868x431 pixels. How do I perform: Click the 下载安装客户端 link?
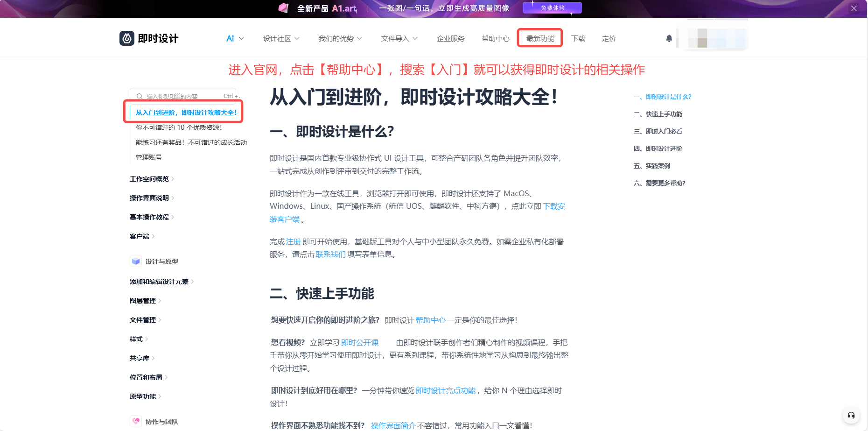click(554, 206)
